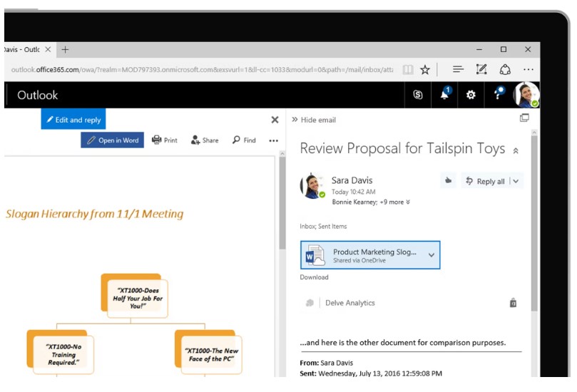The width and height of the screenshot is (577, 392).
Task: Close the document preview pane
Action: (x=275, y=120)
